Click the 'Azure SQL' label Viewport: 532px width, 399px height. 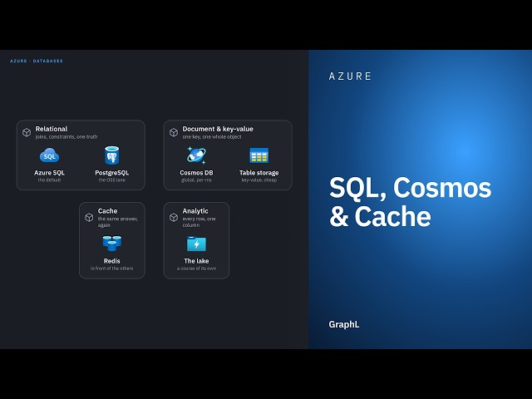point(50,173)
